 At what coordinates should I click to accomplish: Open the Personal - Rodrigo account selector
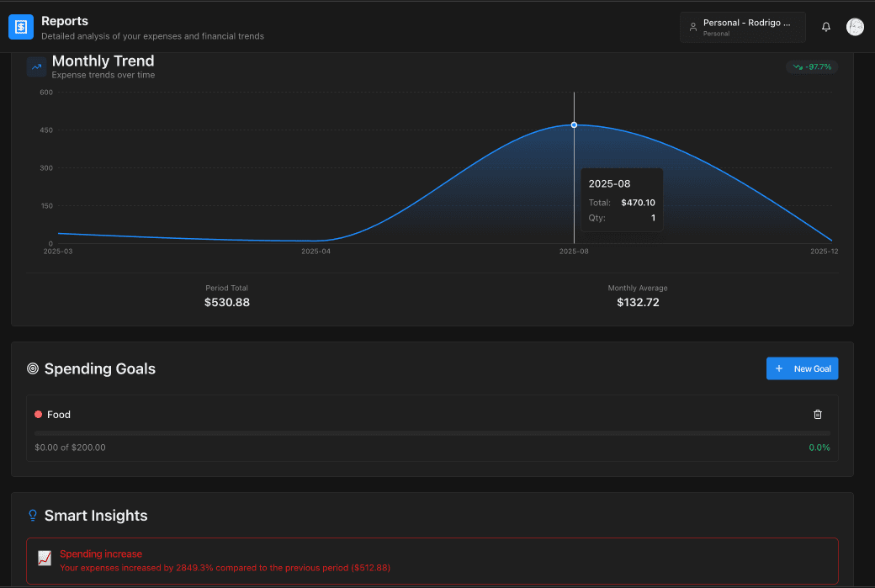(742, 26)
